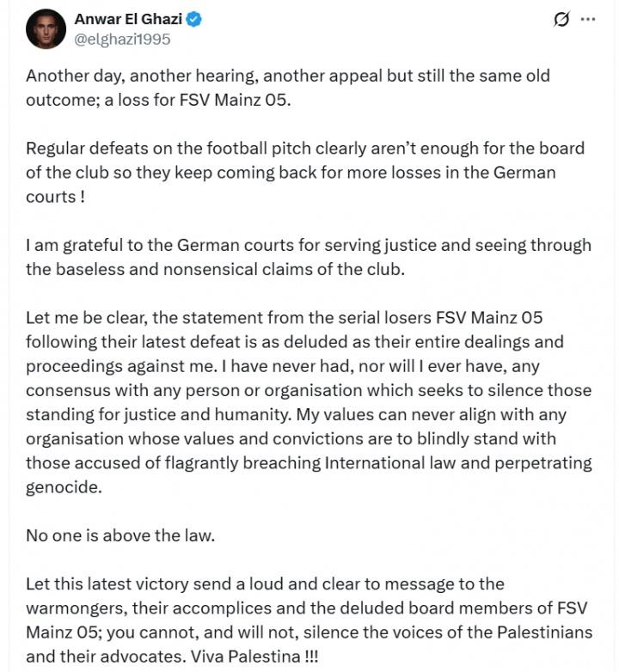Click the line starting "warmongers, their accomplices"
Screen dimensions: 619x672
(x=306, y=608)
